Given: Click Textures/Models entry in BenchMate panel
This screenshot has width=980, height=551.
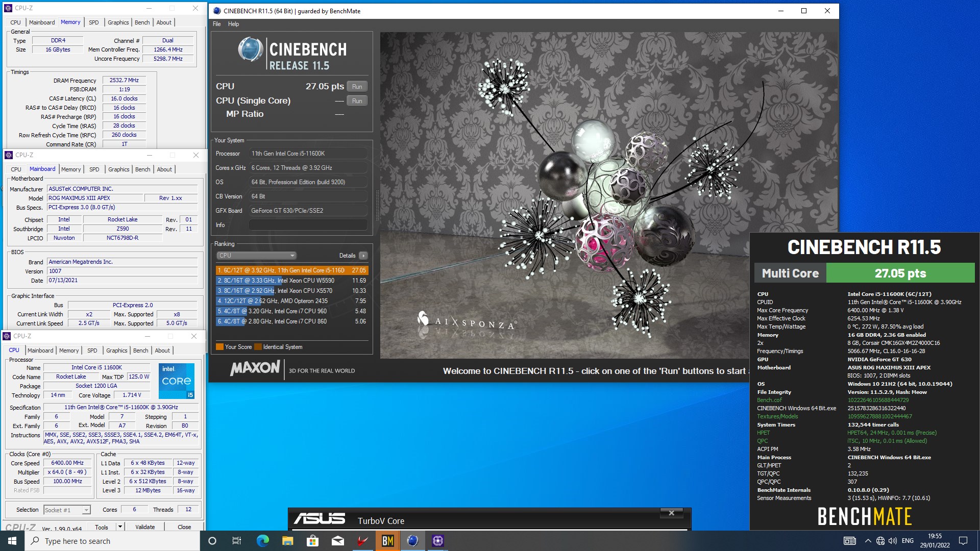Looking at the screenshot, I should tap(777, 416).
